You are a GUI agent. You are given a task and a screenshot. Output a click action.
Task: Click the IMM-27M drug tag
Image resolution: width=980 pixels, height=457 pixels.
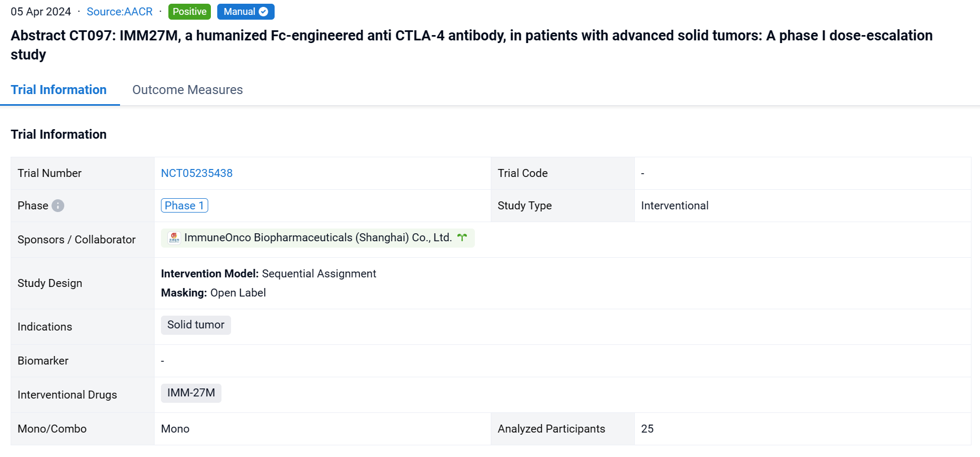coord(191,393)
